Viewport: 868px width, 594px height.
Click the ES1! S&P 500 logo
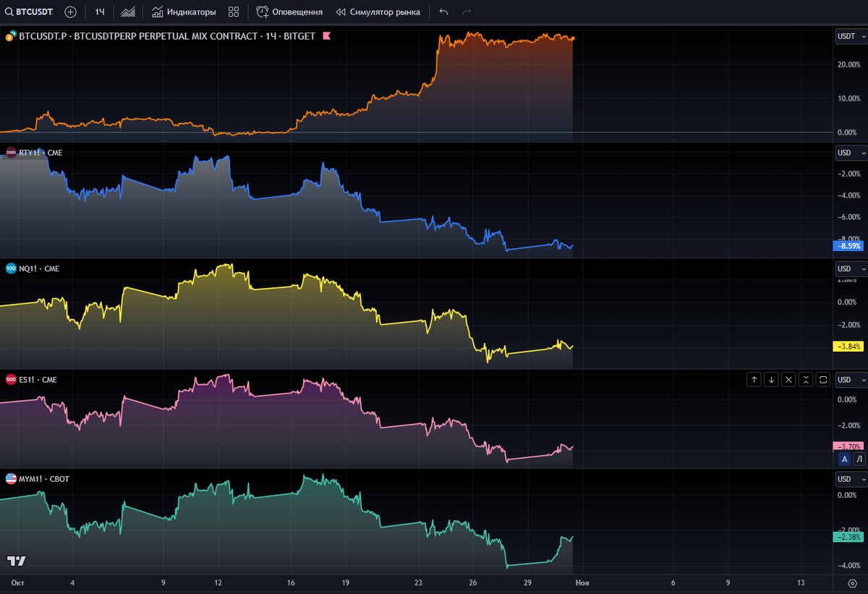[11, 379]
